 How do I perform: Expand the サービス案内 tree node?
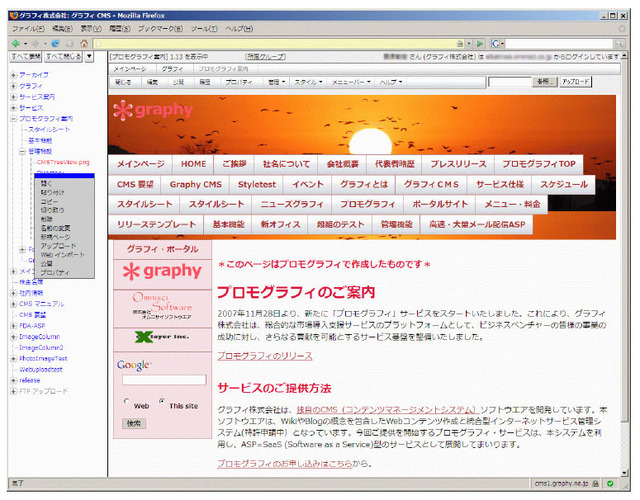pos(13,97)
